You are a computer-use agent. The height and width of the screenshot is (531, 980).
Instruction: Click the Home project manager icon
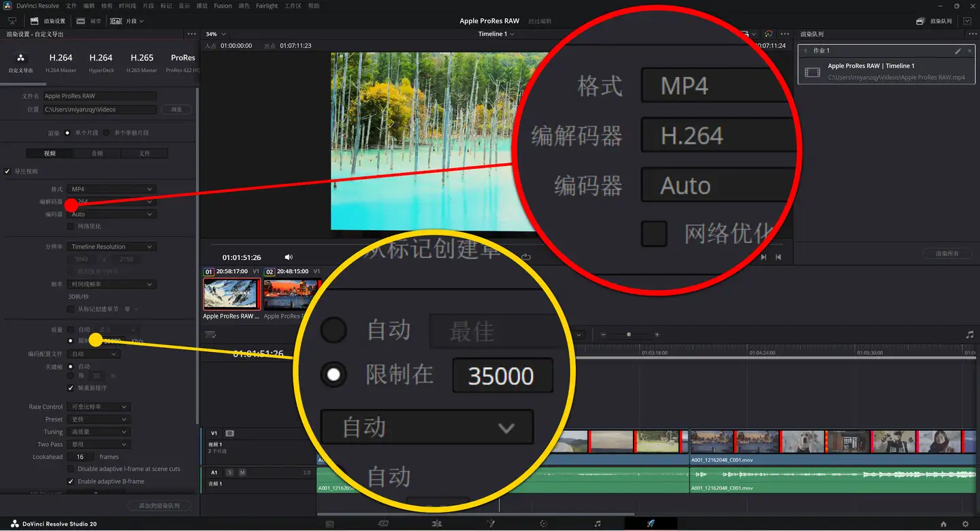tap(943, 524)
